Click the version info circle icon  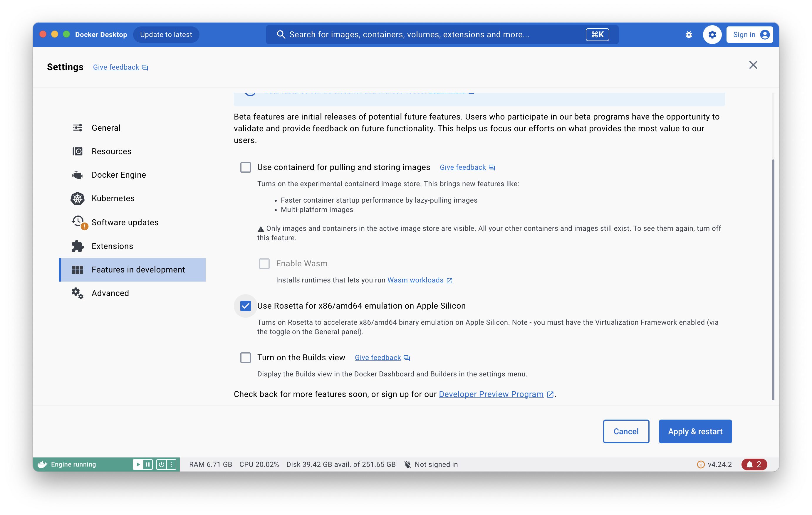(700, 464)
